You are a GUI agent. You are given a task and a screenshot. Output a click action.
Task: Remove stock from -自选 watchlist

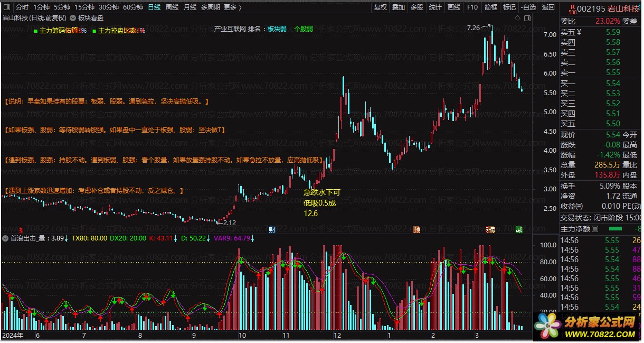(x=528, y=7)
